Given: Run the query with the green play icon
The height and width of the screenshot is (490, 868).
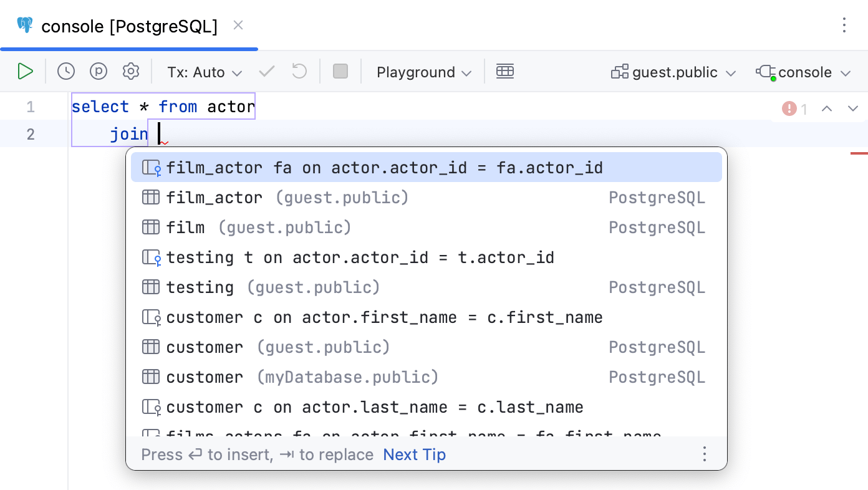Looking at the screenshot, I should 25,71.
